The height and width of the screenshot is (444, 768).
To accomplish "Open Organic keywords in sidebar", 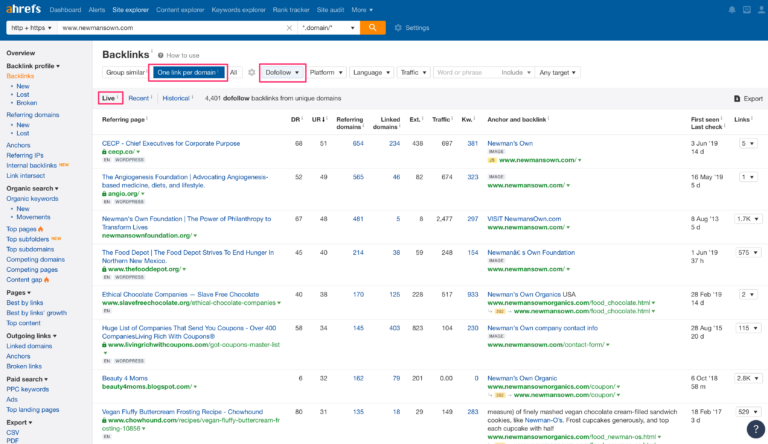I will tap(32, 199).
